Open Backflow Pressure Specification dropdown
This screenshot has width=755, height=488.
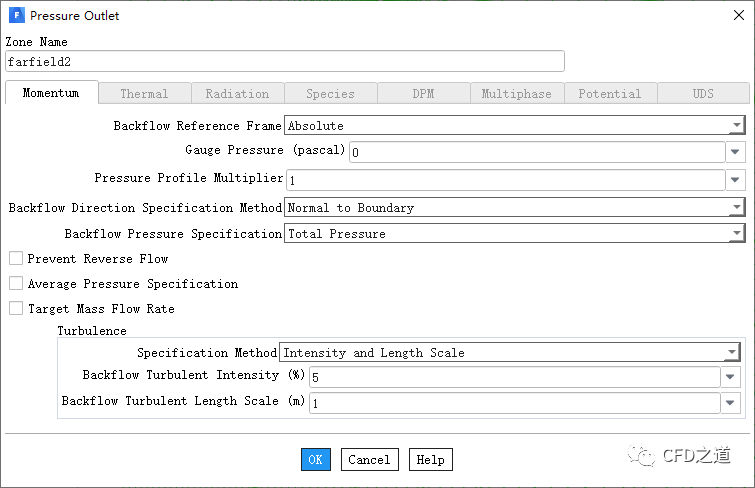tap(736, 234)
